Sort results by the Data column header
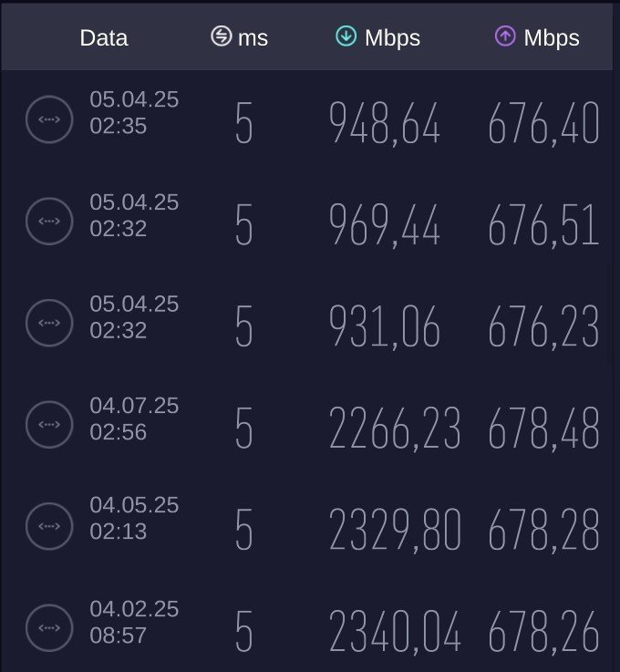Screen dimensions: 620x672 pos(104,38)
